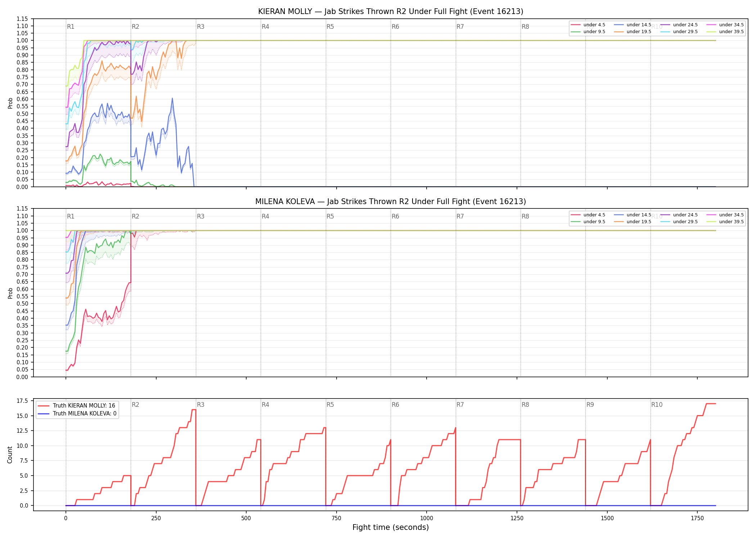Select 'under 19.5' in the KIERAN MOLLY legend
756x540 pixels.
(x=633, y=32)
